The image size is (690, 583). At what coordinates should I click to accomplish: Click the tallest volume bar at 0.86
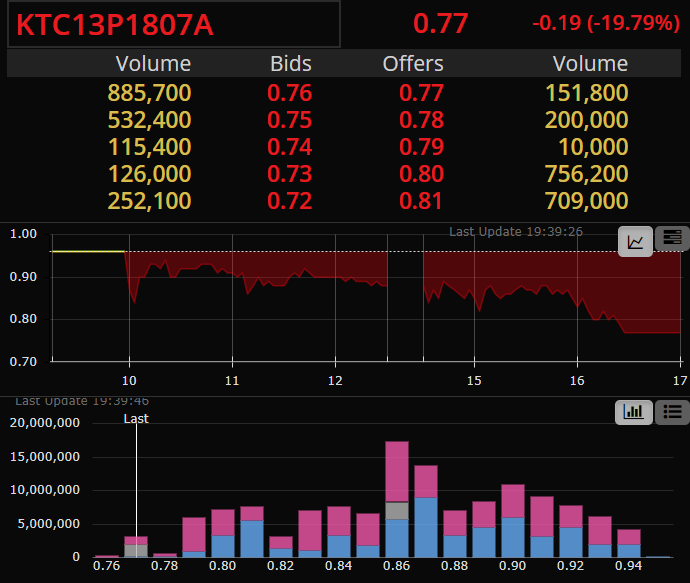click(397, 499)
